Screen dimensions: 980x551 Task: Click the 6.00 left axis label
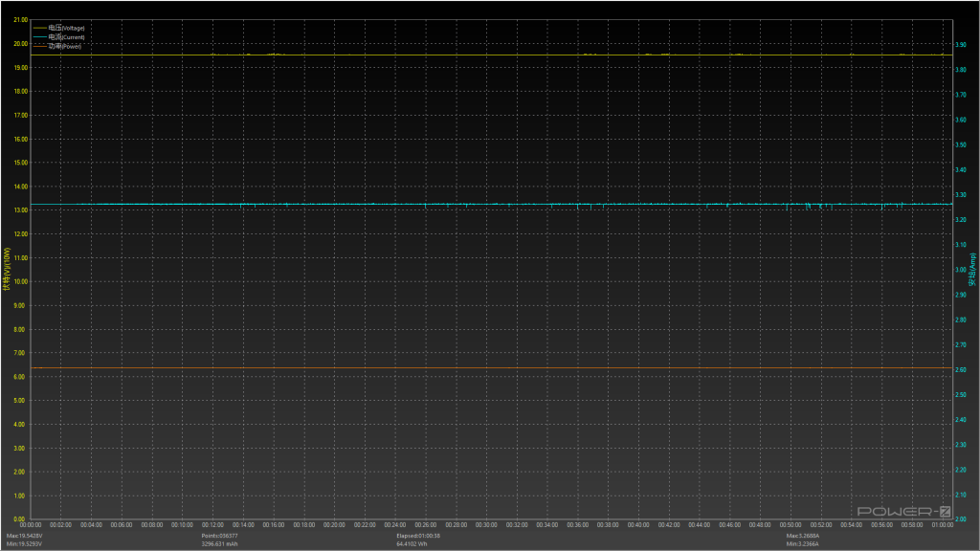tap(19, 377)
